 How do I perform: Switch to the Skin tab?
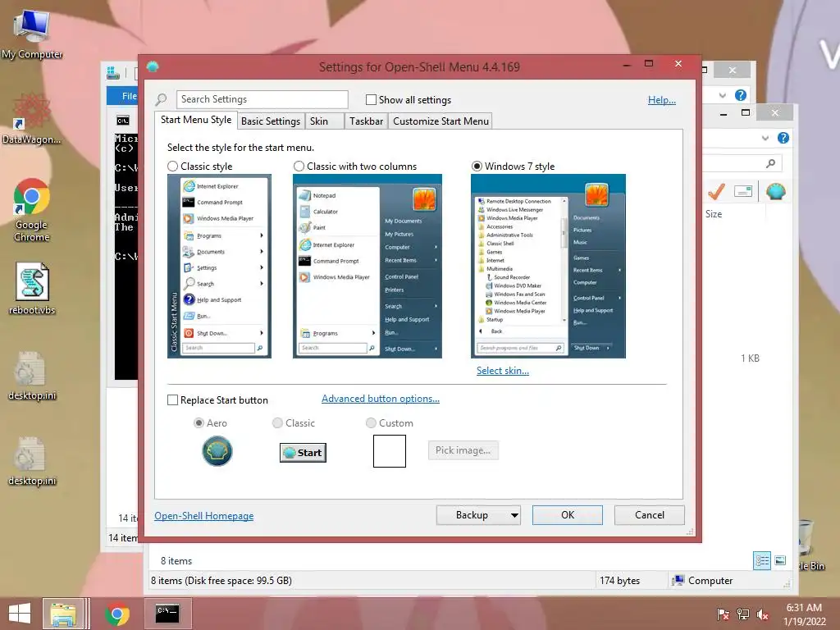324,121
